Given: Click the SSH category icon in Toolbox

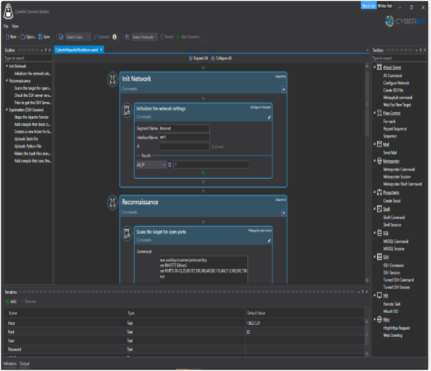Looking at the screenshot, I should (x=379, y=257).
